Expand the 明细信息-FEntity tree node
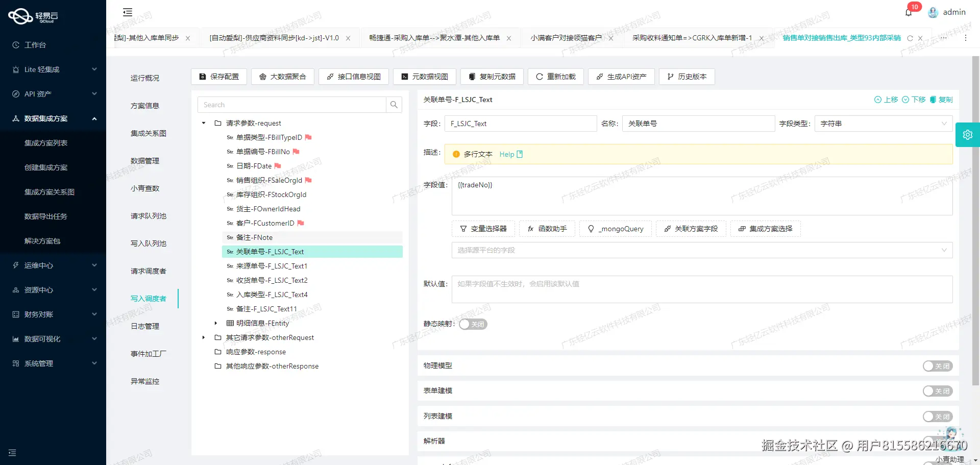This screenshot has width=980, height=465. pyautogui.click(x=215, y=323)
